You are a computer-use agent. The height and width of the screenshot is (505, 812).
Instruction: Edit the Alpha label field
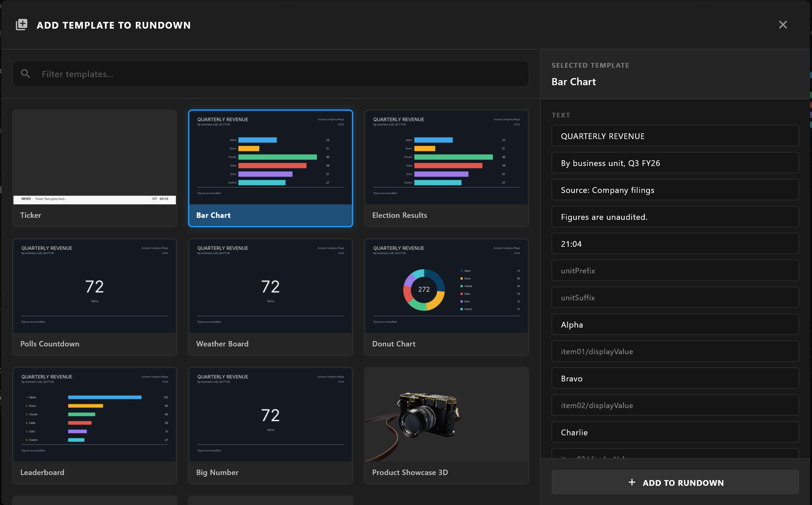[x=675, y=325]
